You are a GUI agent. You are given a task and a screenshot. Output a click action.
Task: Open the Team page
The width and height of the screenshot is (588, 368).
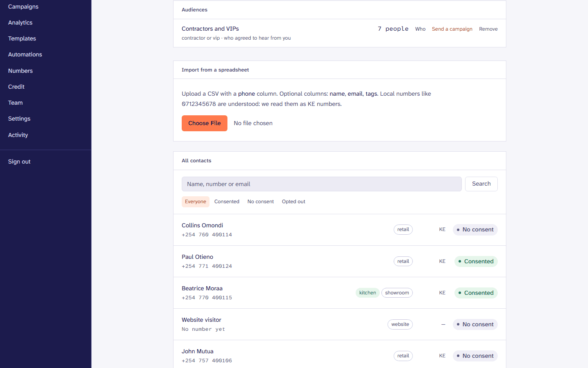tap(16, 103)
